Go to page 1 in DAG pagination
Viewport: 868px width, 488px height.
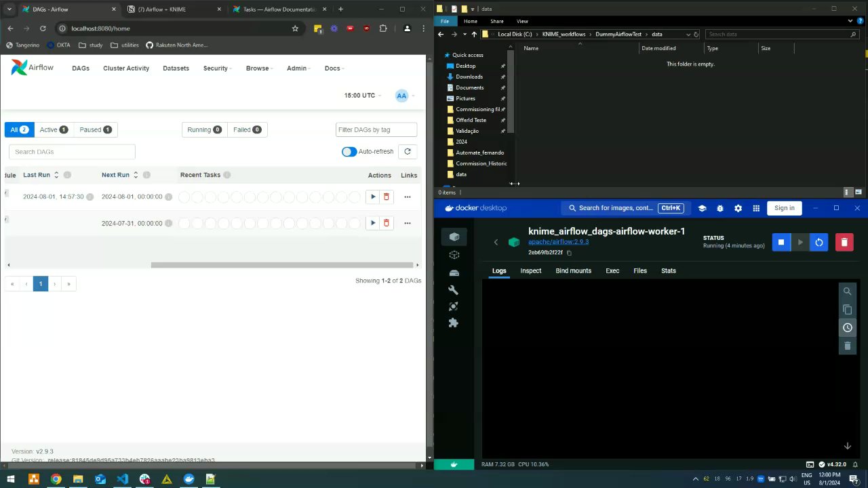pos(40,284)
